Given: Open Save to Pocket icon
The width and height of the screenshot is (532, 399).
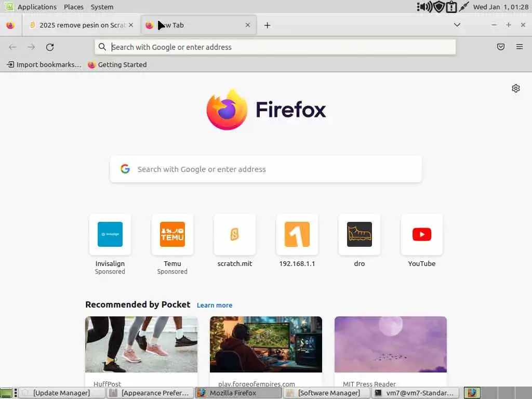Looking at the screenshot, I should 500,47.
